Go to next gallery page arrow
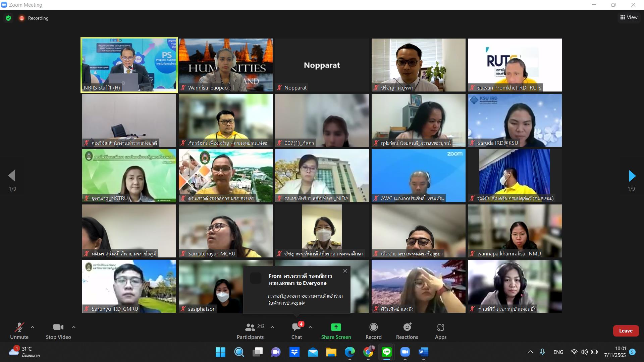 632,176
